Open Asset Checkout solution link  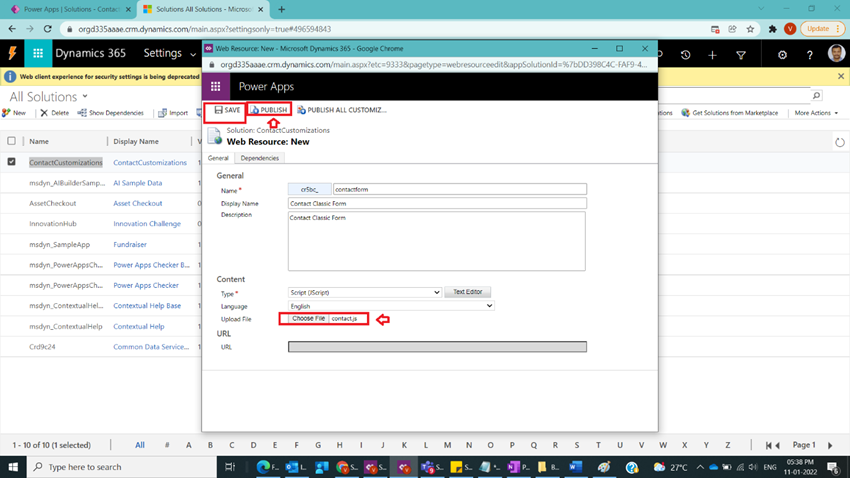[138, 203]
